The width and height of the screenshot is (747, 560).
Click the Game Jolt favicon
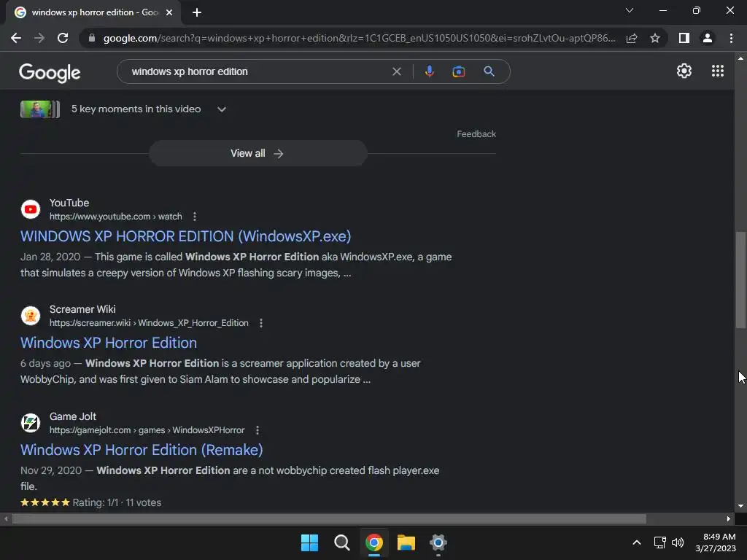point(31,423)
